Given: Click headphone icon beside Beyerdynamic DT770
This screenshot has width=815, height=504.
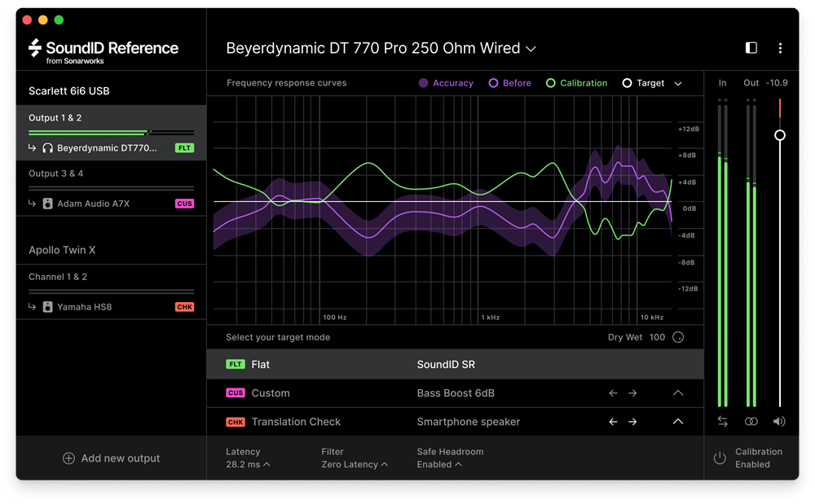Looking at the screenshot, I should click(47, 148).
